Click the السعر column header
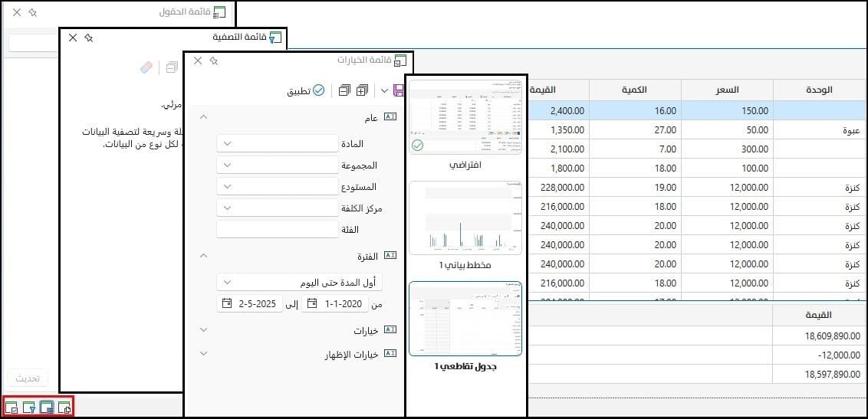Screen dimensions: 868x419 [x=727, y=90]
